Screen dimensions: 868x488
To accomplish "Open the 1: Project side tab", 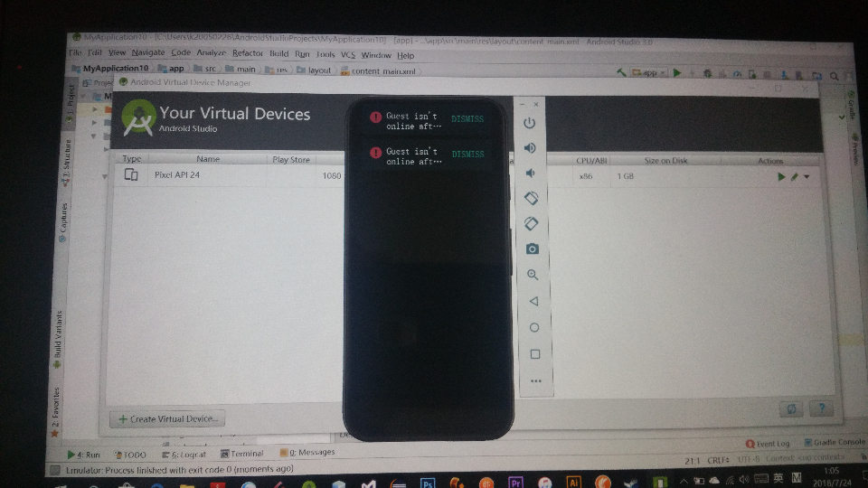I will [71, 104].
